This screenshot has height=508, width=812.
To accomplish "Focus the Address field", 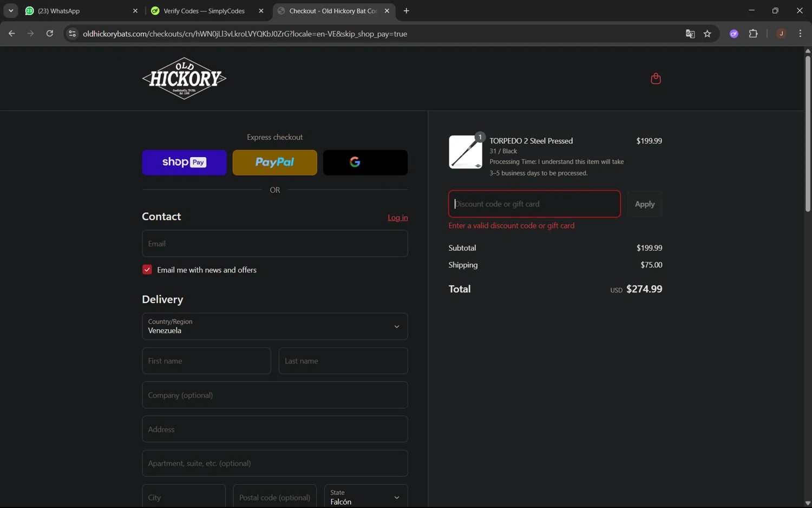I will click(275, 429).
